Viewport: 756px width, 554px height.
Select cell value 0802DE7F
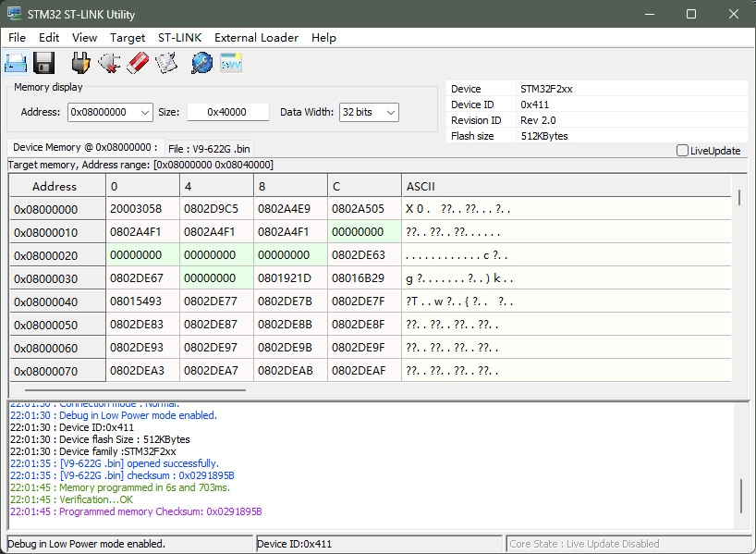(364, 302)
